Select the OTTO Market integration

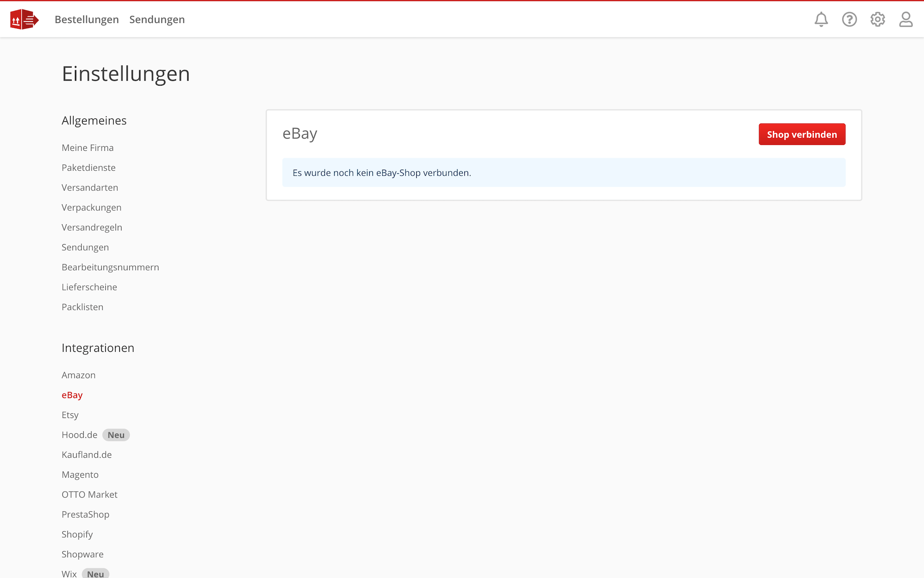(x=89, y=494)
